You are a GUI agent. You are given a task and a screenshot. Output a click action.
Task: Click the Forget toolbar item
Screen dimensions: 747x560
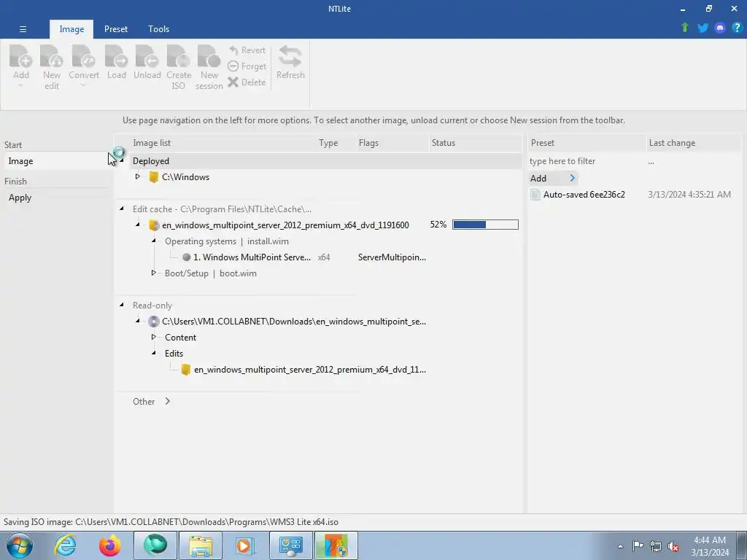click(247, 66)
